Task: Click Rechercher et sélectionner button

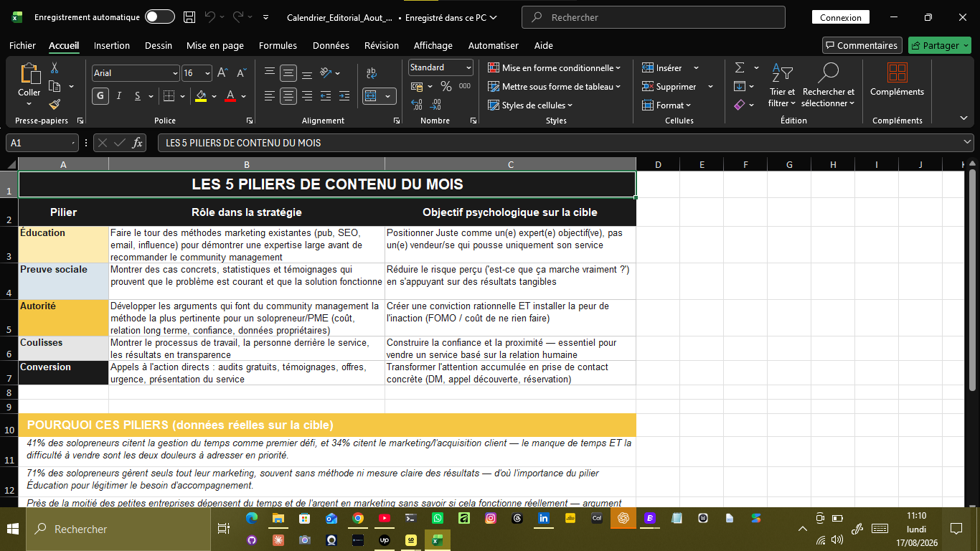Action: coord(829,87)
